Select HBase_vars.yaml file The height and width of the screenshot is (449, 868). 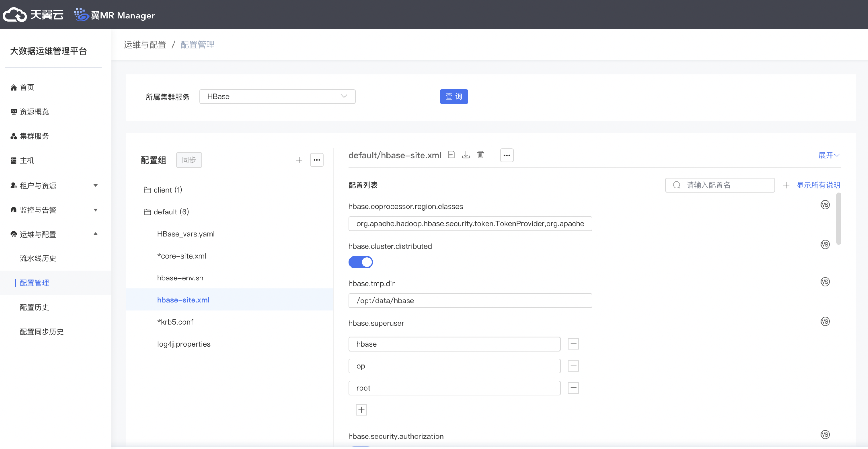tap(186, 234)
